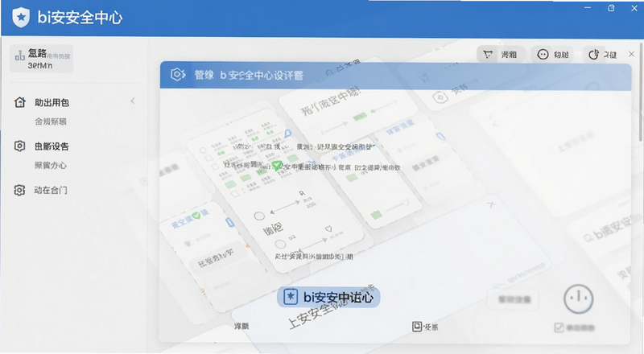Click the circular refresh icon in top toolbar

pos(593,55)
